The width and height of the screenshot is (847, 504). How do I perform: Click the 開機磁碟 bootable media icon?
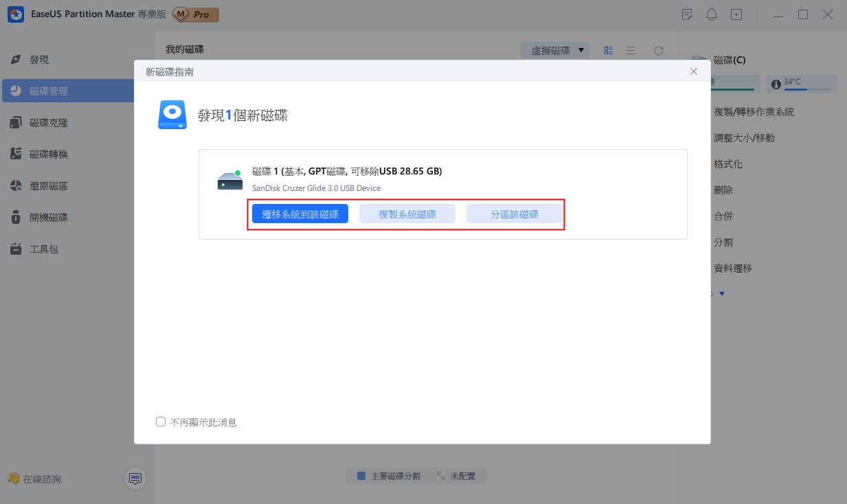[16, 218]
